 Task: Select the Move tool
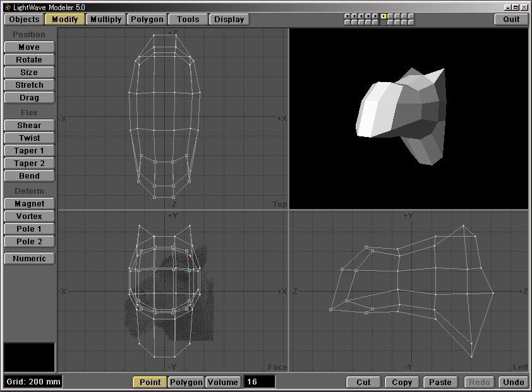[29, 47]
